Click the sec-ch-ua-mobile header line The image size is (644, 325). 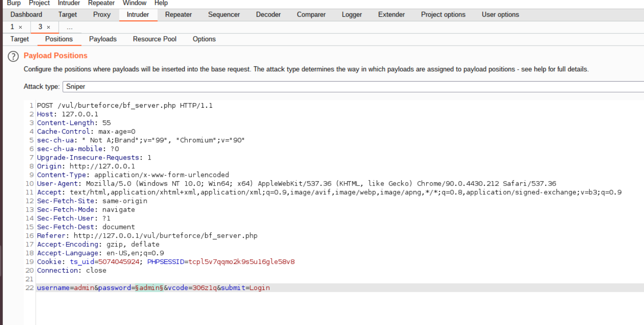pos(78,149)
